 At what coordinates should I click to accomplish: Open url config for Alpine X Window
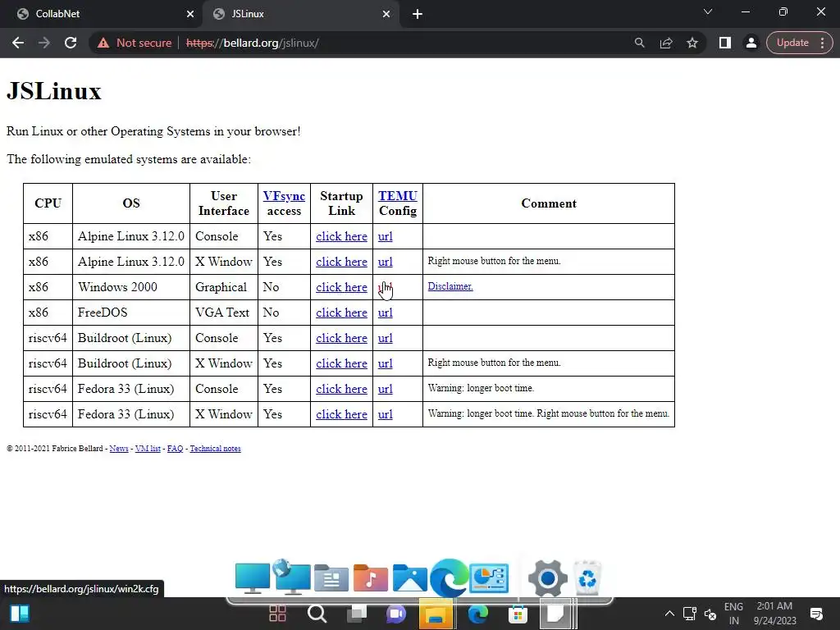click(386, 262)
